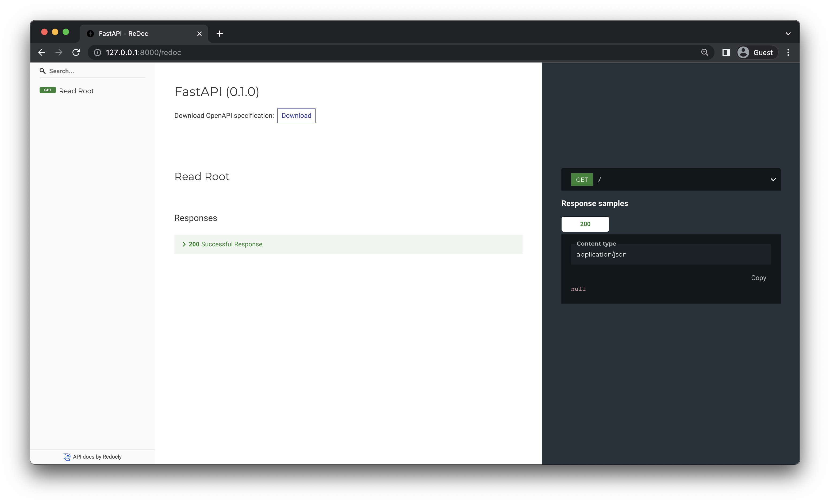The image size is (830, 504).
Task: Click the zoom-out magnifier in address bar
Action: tap(704, 53)
